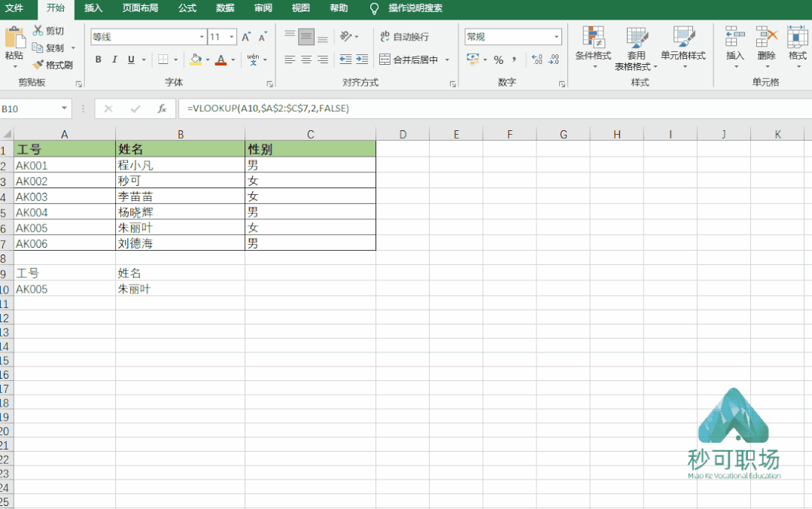Apply red font color A
Viewport: 812px width, 509px height.
(x=221, y=59)
